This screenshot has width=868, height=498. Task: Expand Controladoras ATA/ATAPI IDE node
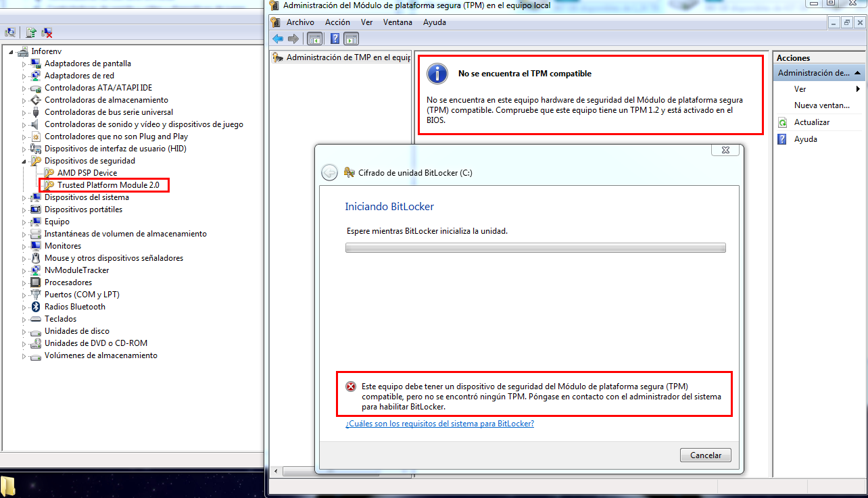coord(24,88)
